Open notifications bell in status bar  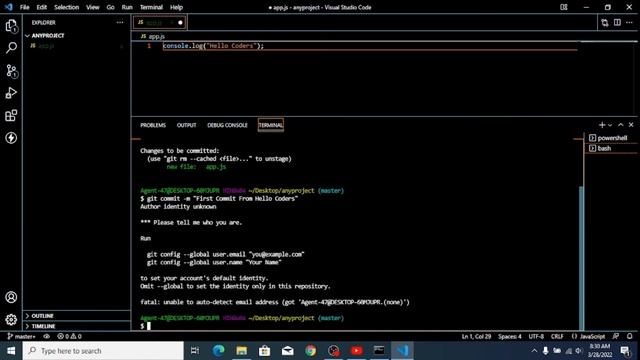tap(629, 336)
